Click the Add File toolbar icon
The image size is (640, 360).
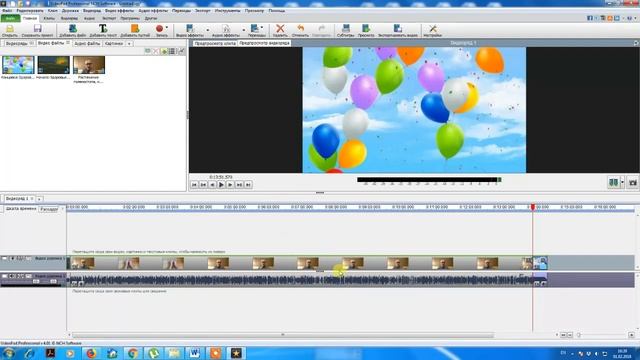73,28
